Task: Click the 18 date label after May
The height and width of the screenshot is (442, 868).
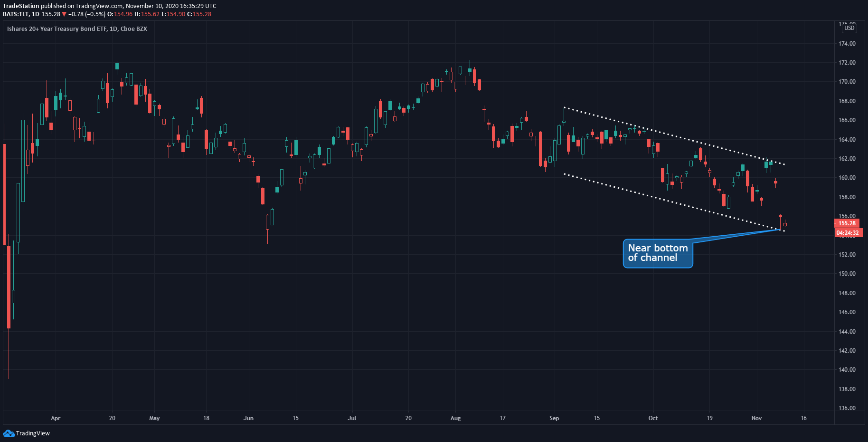Action: (x=206, y=418)
